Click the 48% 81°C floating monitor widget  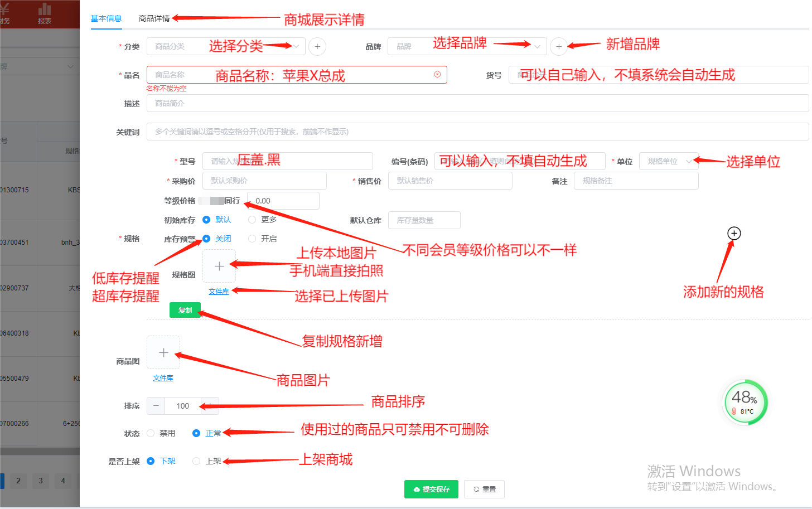click(745, 402)
